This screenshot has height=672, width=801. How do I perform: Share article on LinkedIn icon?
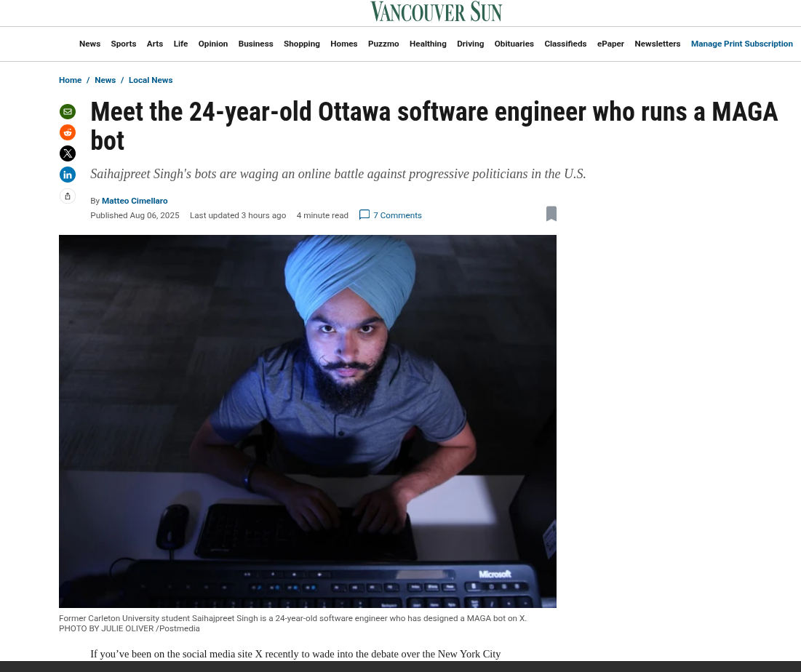68,175
